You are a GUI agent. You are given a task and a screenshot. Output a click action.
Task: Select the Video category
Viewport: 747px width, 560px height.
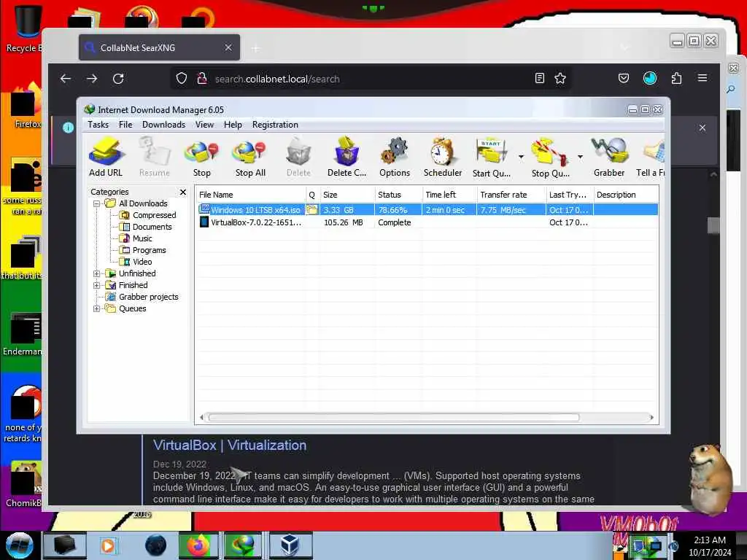(136, 262)
